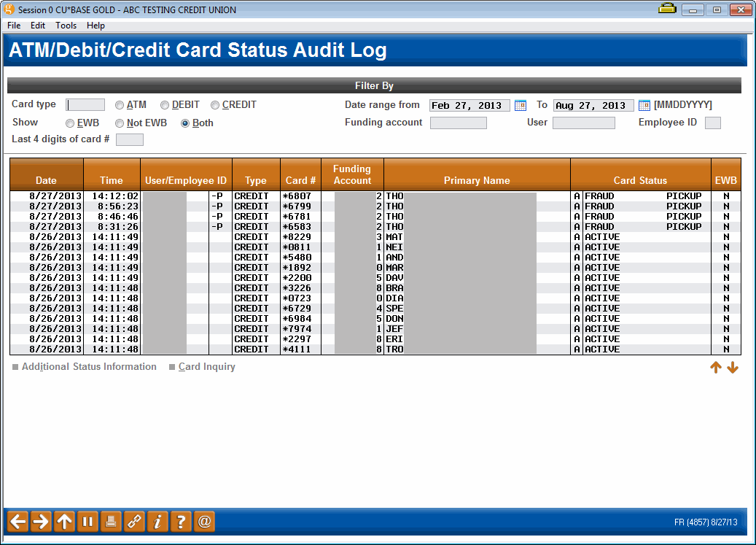Print the audit log using printer icon

(110, 522)
